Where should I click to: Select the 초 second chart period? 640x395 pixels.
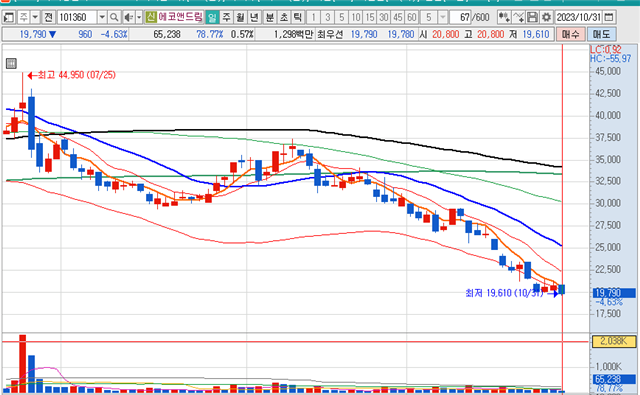pyautogui.click(x=284, y=17)
